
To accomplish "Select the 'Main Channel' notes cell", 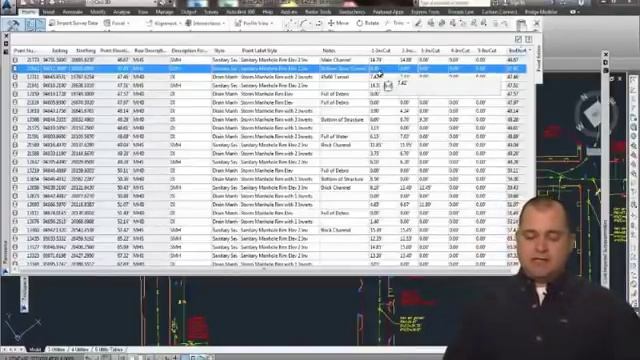I will [x=336, y=60].
